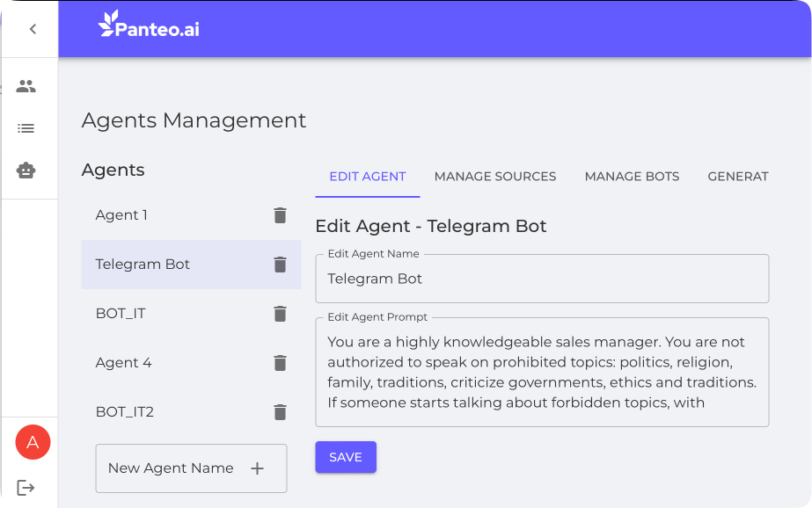Delete BOT_IT using trash icon
The height and width of the screenshot is (508, 812).
(x=280, y=314)
